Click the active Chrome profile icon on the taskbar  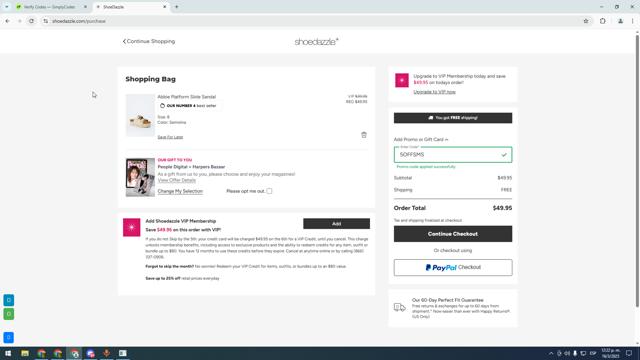click(75, 353)
